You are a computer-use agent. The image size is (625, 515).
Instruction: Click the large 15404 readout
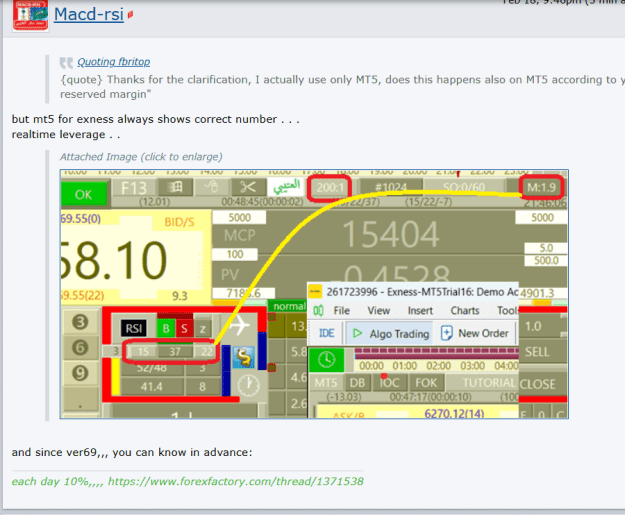tap(391, 234)
